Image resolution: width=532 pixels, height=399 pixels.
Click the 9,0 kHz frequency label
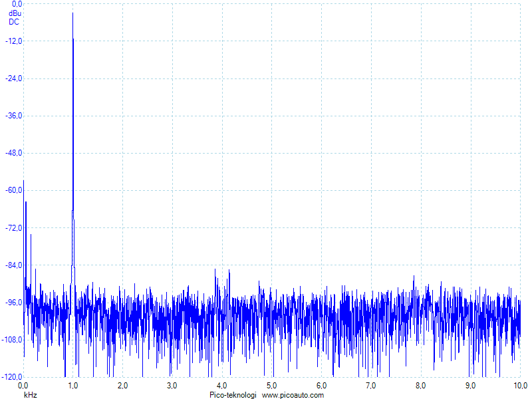coord(470,386)
